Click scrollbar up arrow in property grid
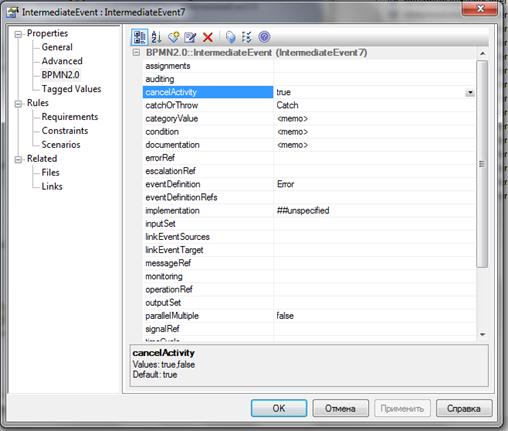The height and width of the screenshot is (431, 508). (482, 53)
